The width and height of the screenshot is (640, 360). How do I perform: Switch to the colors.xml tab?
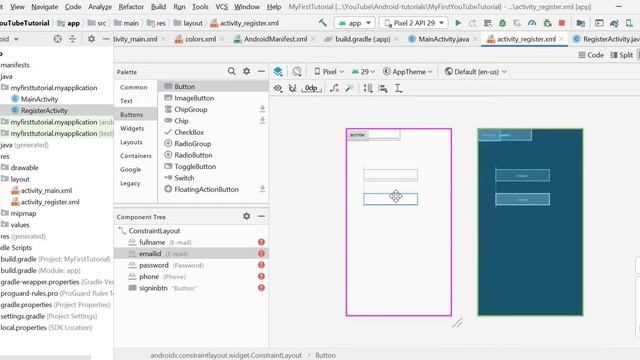coord(200,39)
